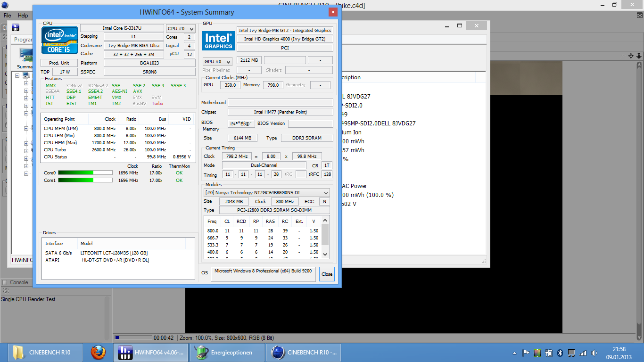Click the Bluetooth tray icon

point(560,353)
